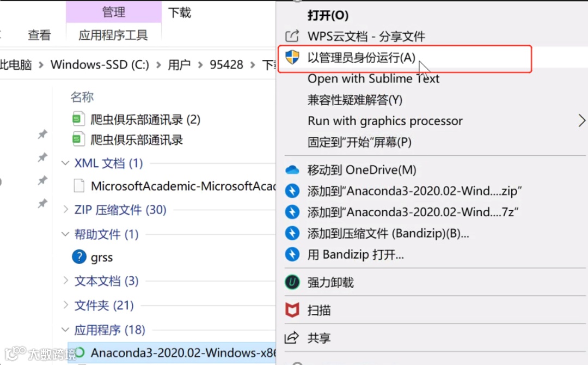Click the admin shield icon in context menu
588x365 pixels.
[292, 58]
